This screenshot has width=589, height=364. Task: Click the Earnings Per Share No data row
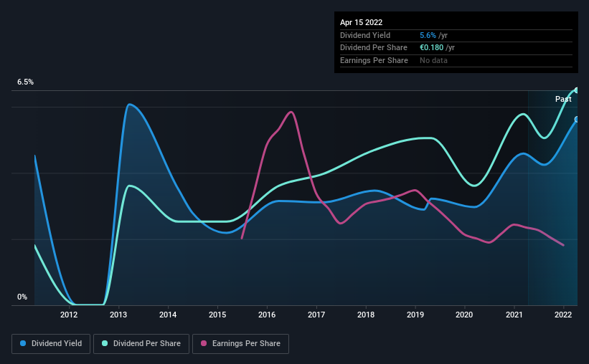456,60
